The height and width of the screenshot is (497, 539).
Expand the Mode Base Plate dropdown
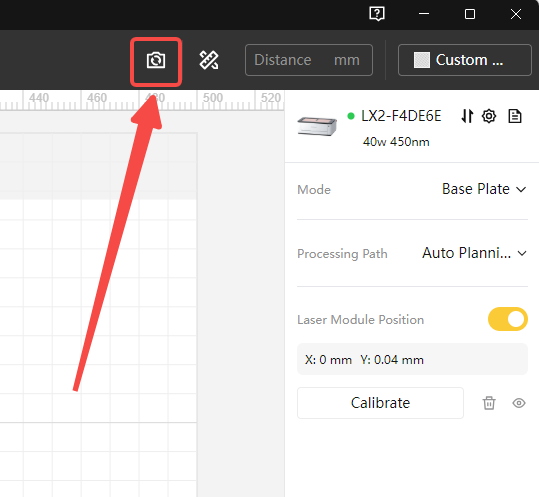484,189
